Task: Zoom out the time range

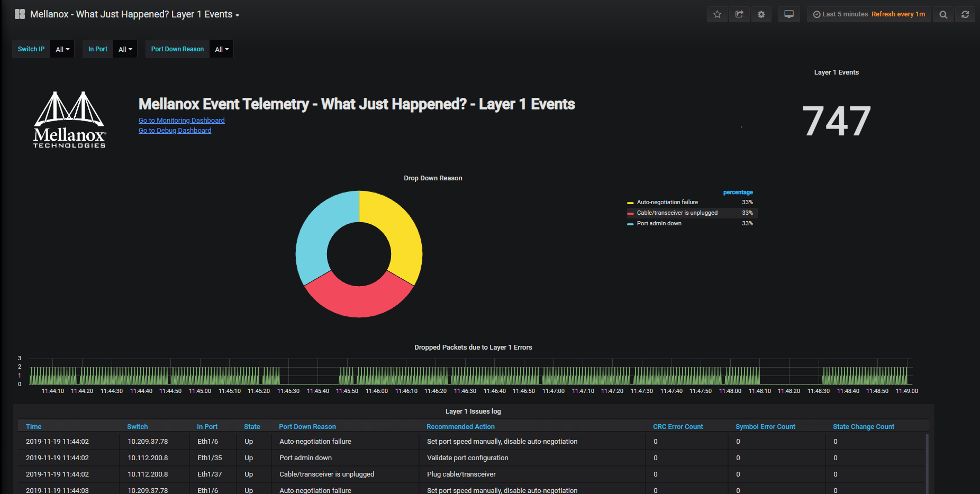Action: pos(943,14)
